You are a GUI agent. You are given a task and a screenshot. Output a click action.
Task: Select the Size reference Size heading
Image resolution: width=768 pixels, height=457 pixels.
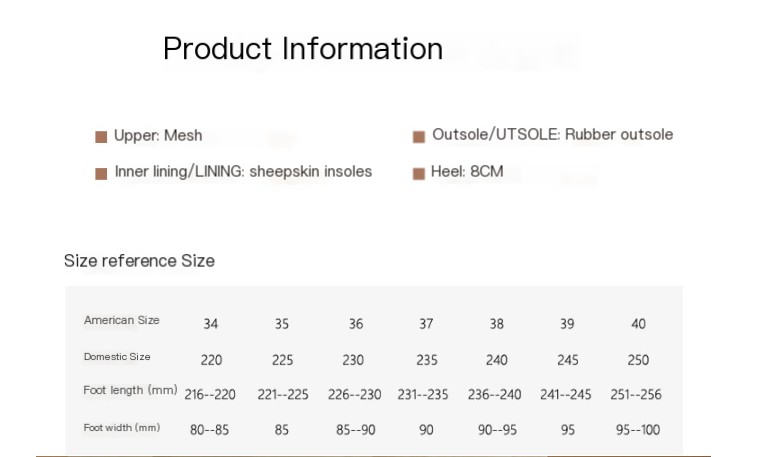coord(139,261)
